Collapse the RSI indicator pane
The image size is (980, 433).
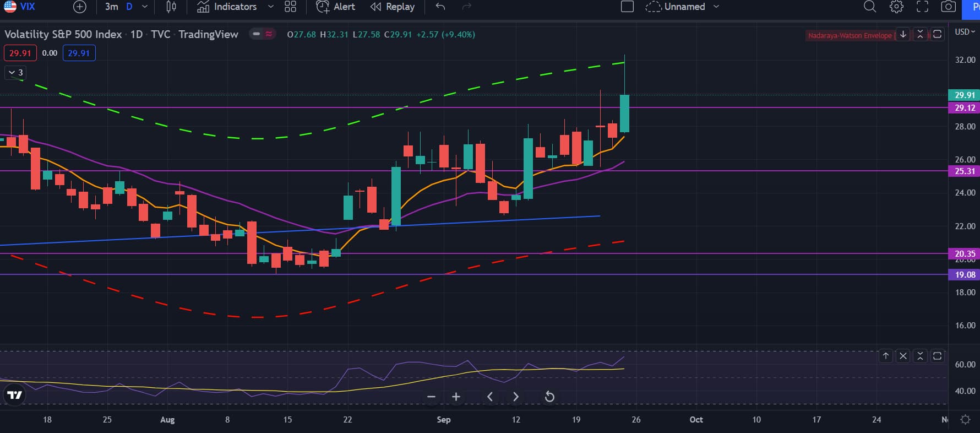pyautogui.click(x=920, y=356)
